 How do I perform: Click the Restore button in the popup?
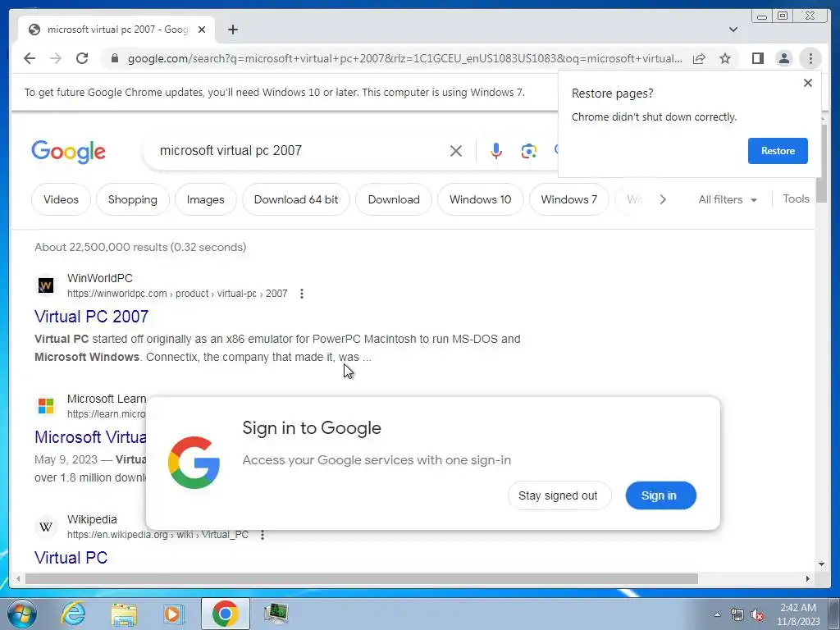[x=778, y=151]
